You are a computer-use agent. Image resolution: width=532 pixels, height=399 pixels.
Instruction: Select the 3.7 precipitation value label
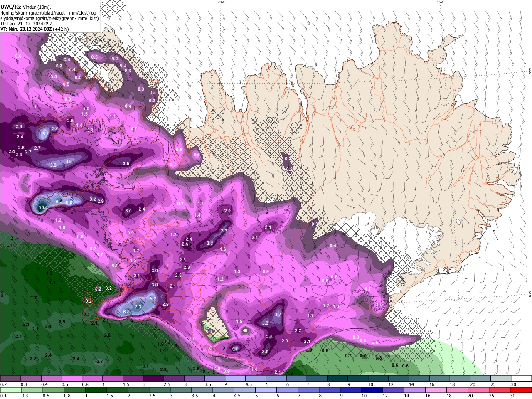(x=278, y=315)
